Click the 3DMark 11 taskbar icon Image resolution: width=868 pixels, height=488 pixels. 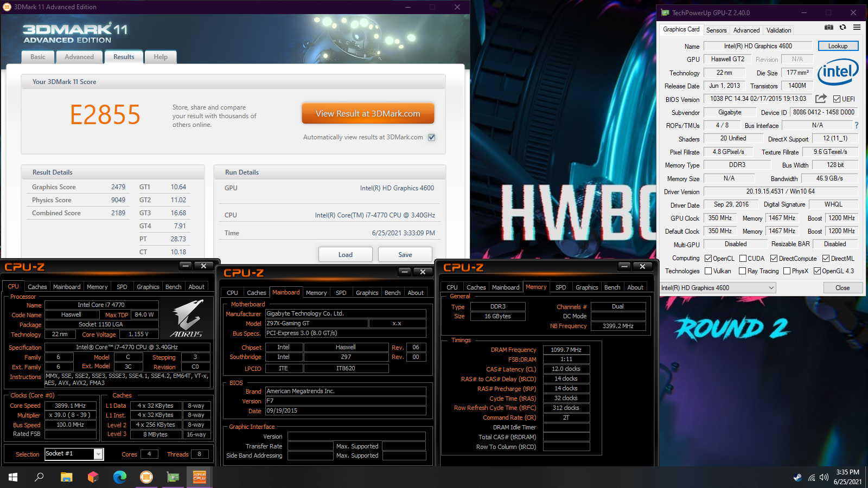point(146,477)
